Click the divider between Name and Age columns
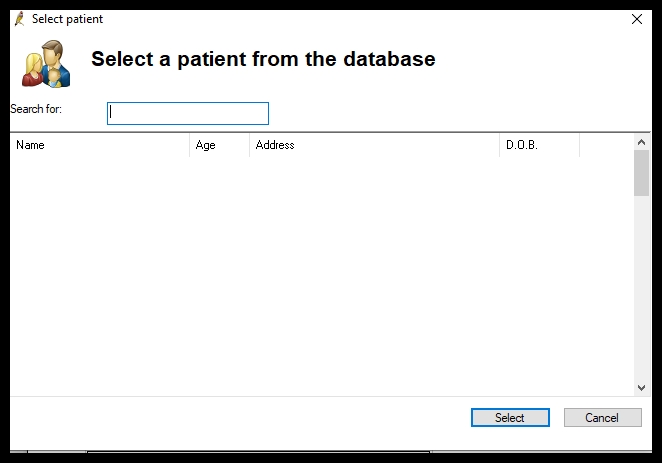Screen dimensions: 662x463 189,145
